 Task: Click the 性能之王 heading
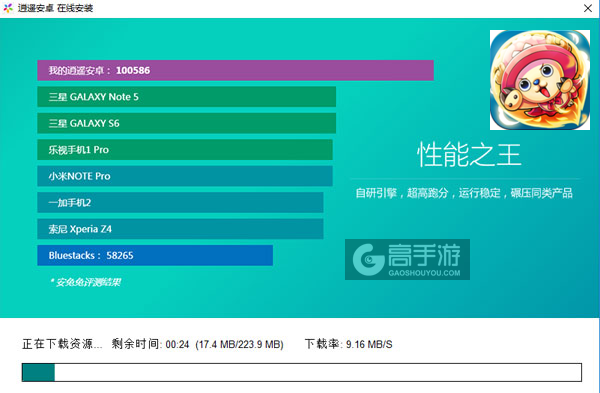[x=469, y=155]
